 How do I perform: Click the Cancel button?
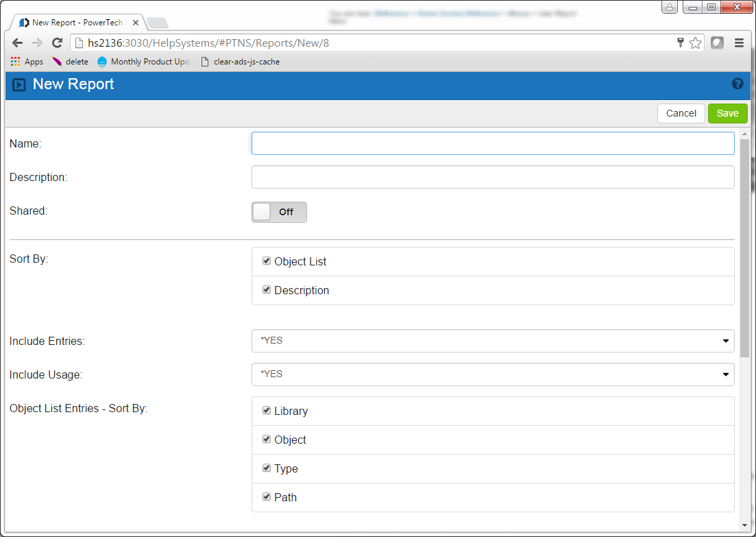click(681, 114)
